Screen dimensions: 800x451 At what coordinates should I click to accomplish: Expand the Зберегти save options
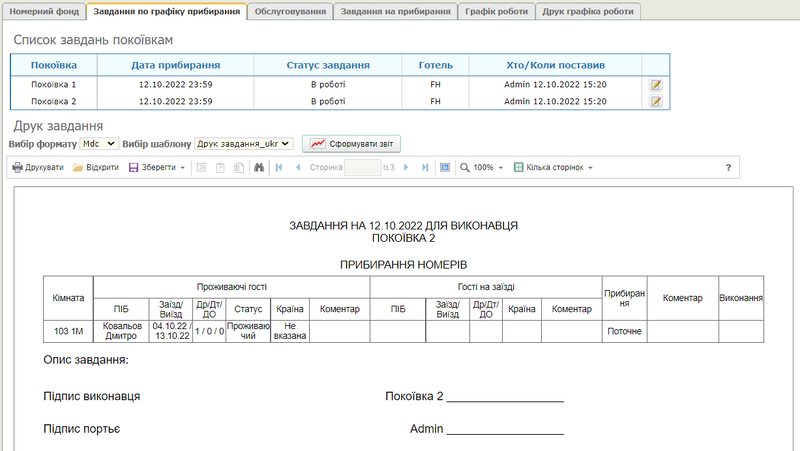(158, 168)
